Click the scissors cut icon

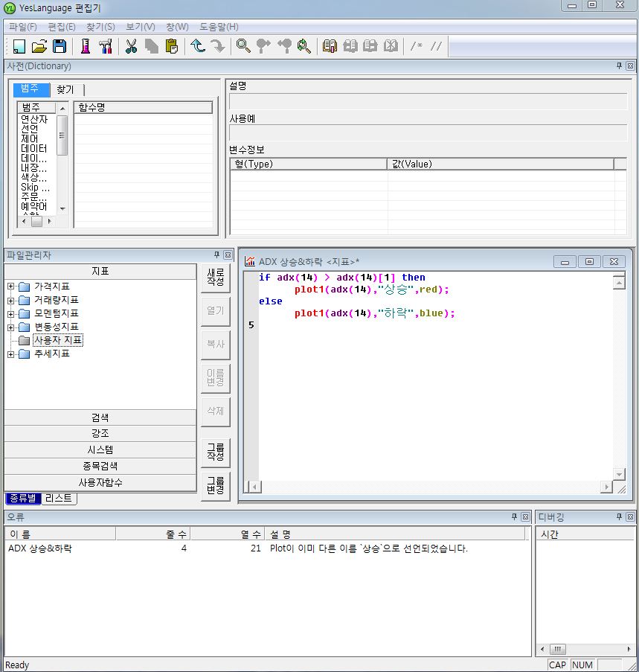click(132, 46)
